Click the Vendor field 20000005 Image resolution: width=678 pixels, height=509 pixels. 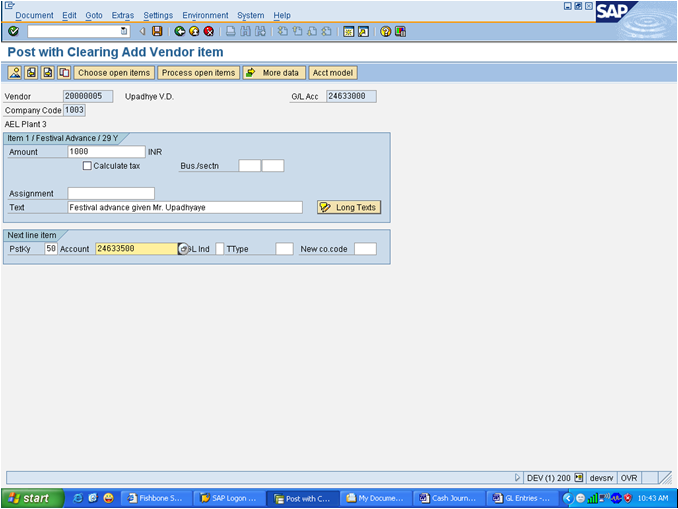coord(88,96)
